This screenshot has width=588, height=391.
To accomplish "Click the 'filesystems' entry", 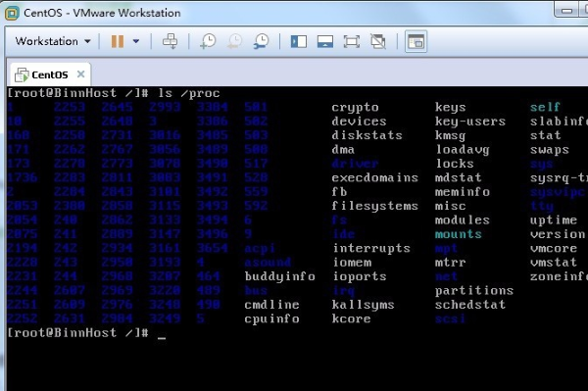I will tap(374, 206).
